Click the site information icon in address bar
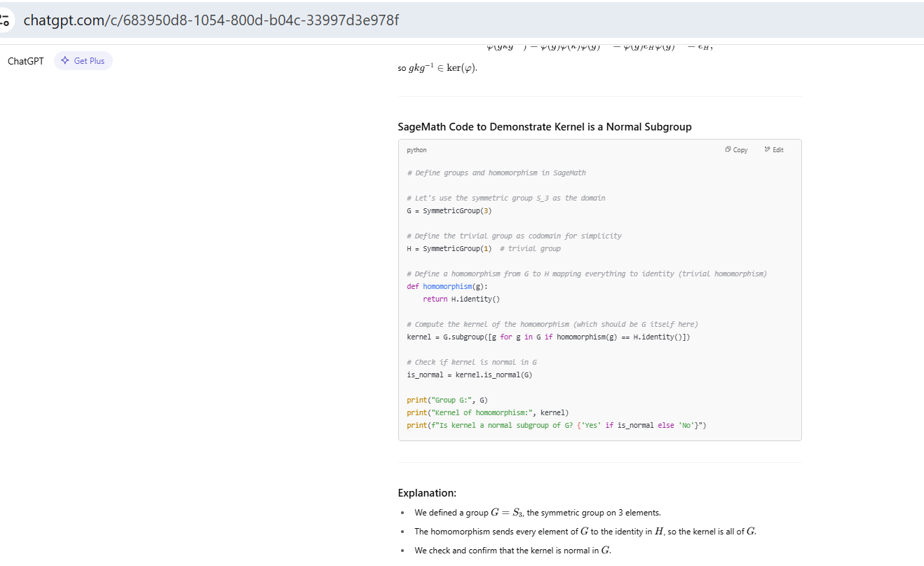The image size is (924, 566). click(6, 20)
